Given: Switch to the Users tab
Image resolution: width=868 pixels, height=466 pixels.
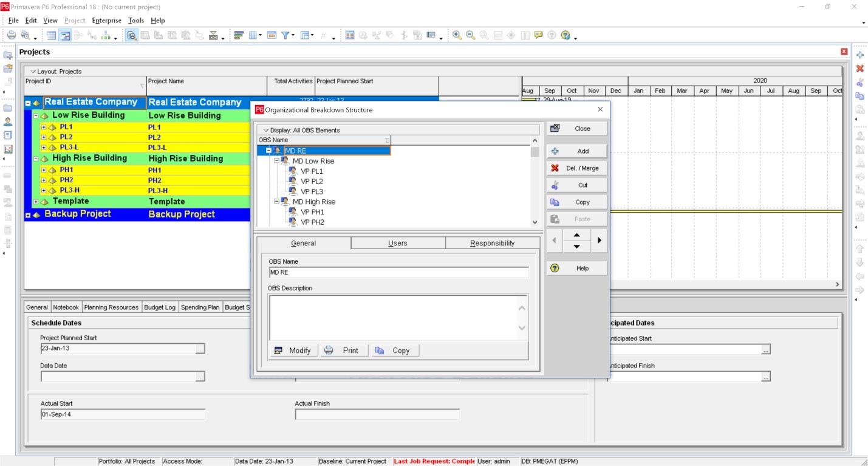Looking at the screenshot, I should point(397,242).
